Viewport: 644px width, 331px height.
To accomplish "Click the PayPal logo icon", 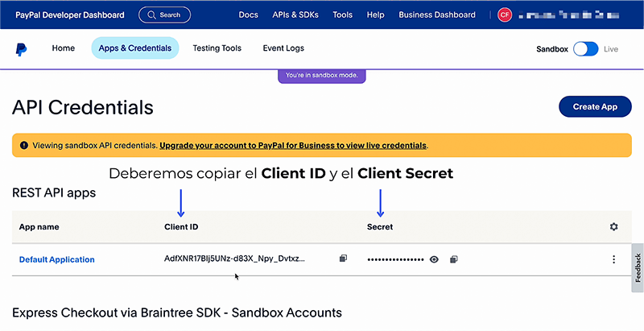I will (21, 49).
